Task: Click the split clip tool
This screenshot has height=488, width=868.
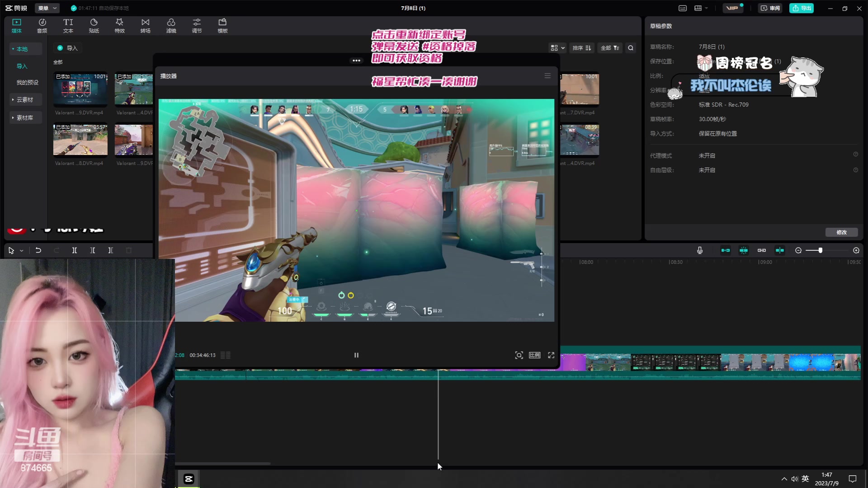Action: tap(75, 250)
